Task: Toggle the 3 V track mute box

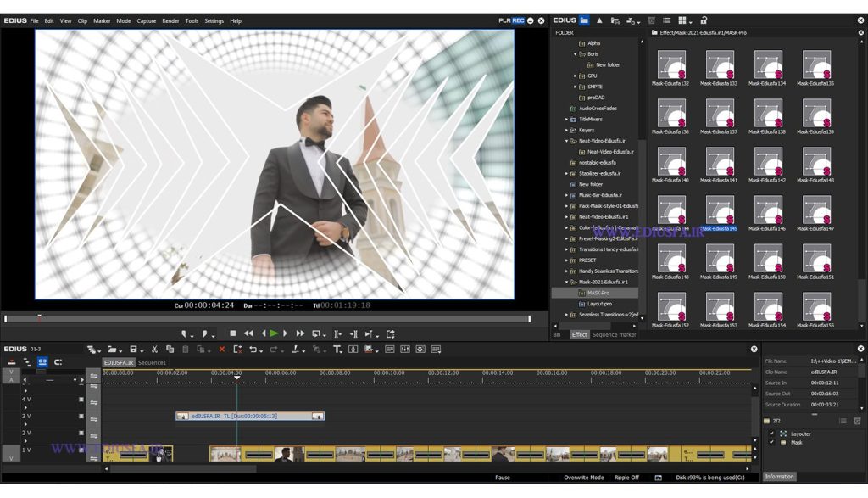Action: pyautogui.click(x=81, y=416)
